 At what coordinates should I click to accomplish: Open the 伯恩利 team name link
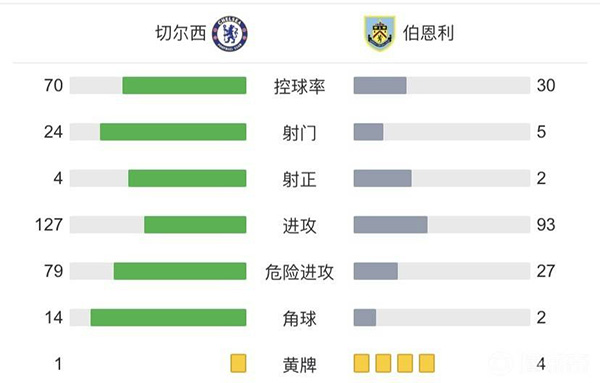point(428,33)
